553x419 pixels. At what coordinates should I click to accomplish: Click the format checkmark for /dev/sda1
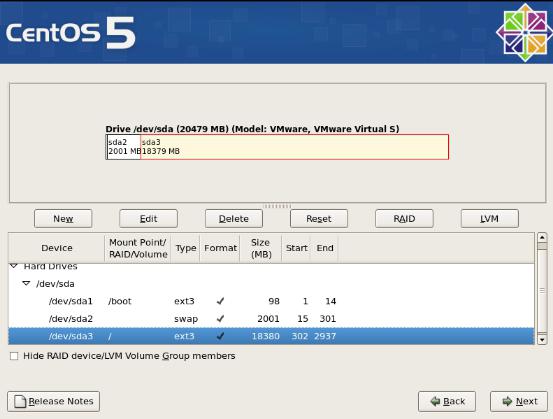[x=220, y=301]
